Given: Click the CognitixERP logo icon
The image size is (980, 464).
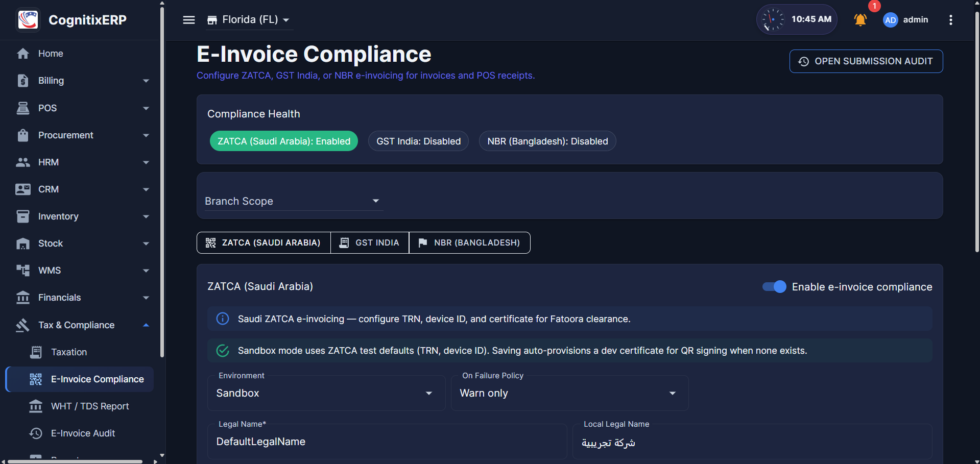Looking at the screenshot, I should (28, 20).
